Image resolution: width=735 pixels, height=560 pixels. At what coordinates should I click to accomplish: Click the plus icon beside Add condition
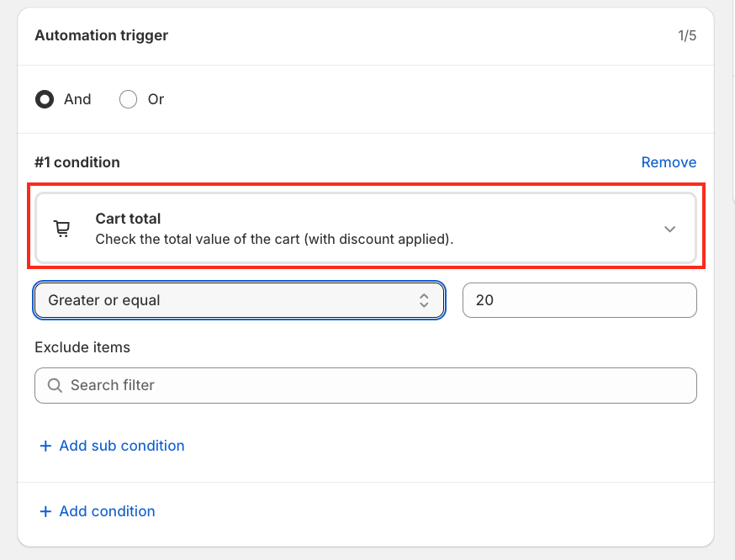coord(45,511)
